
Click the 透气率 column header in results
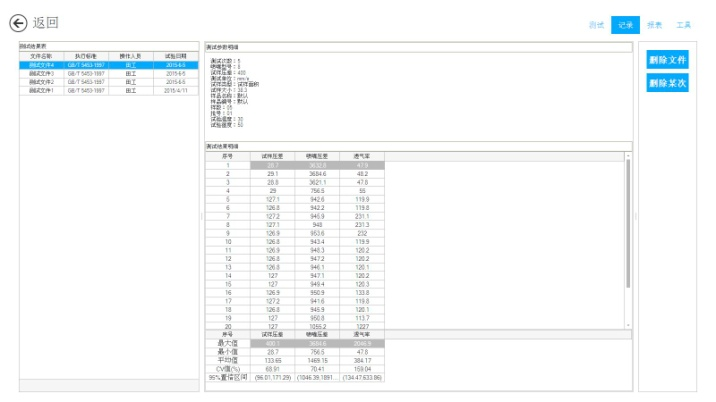[x=362, y=156]
